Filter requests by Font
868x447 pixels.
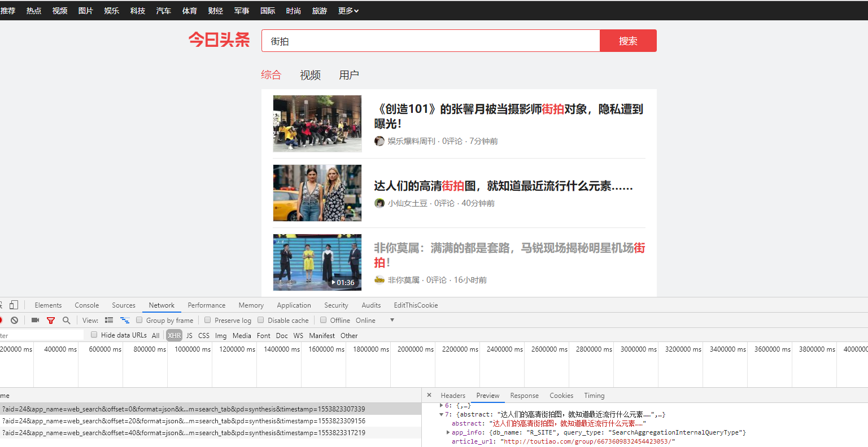(264, 335)
